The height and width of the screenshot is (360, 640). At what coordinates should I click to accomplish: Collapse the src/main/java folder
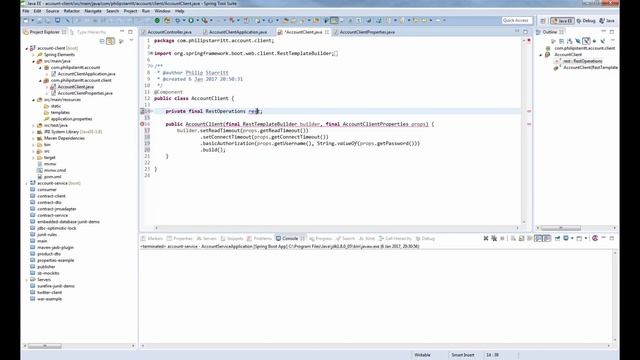click(x=33, y=61)
